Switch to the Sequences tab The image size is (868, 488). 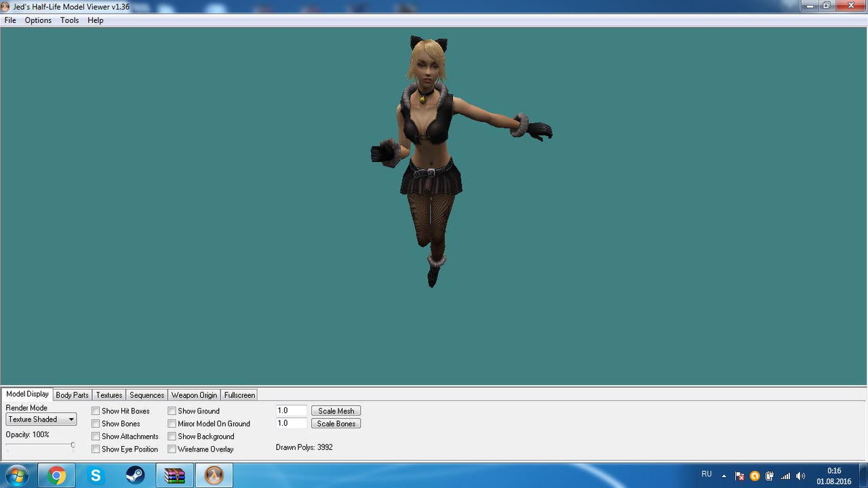tap(146, 395)
